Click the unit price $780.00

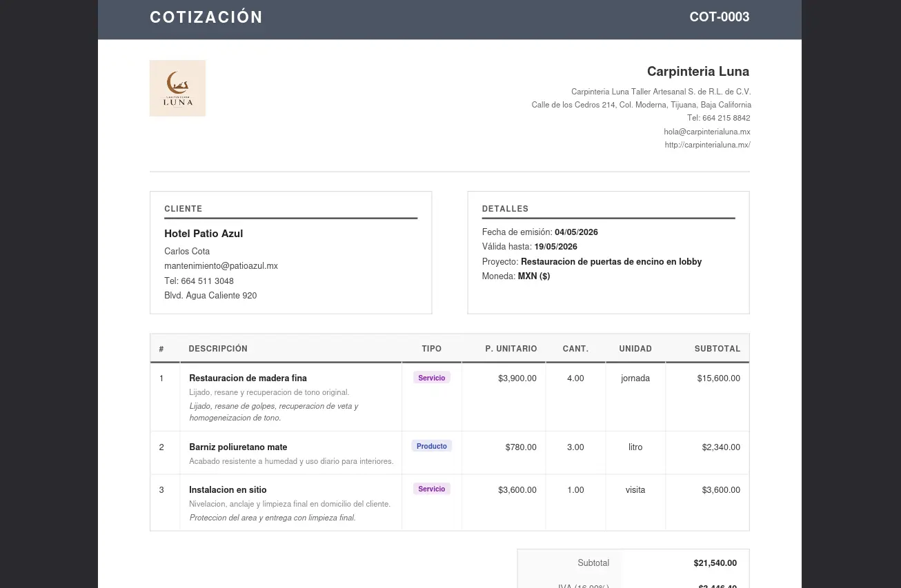521,447
